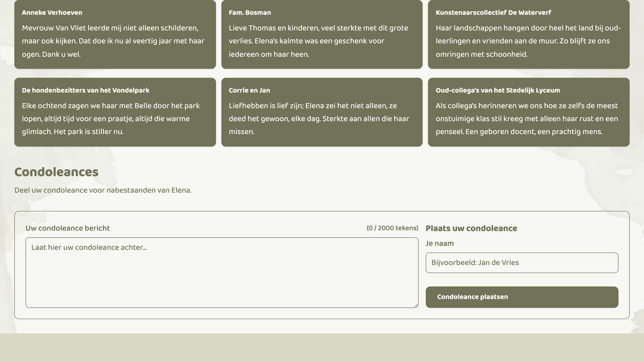Viewport: 644px width, 362px height.
Task: Click the 'Plaats uw condoleance' heading
Action: (x=471, y=228)
